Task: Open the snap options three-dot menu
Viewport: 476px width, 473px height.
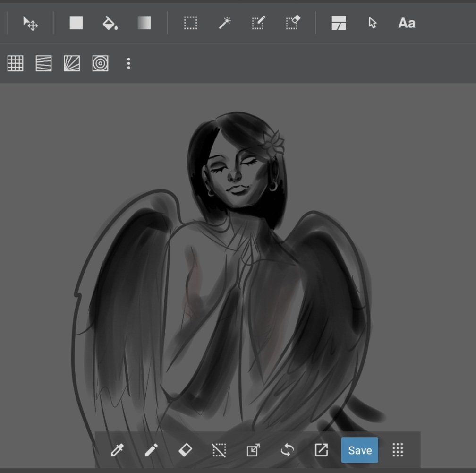Action: (129, 63)
